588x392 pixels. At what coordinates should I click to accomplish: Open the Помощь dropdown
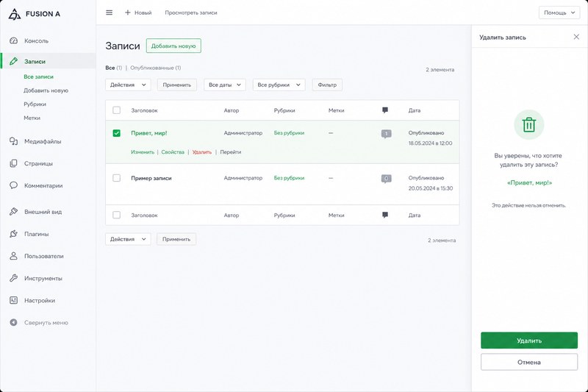click(559, 13)
